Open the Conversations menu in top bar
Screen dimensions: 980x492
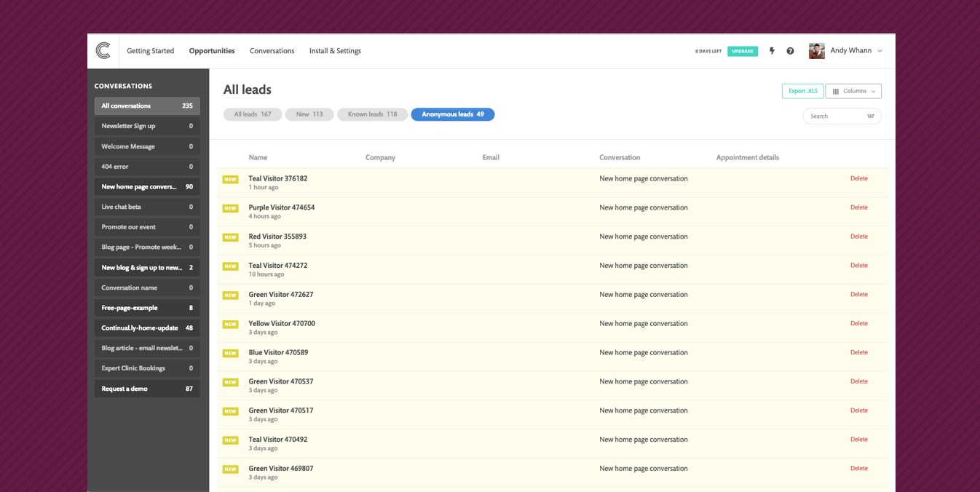pos(272,51)
